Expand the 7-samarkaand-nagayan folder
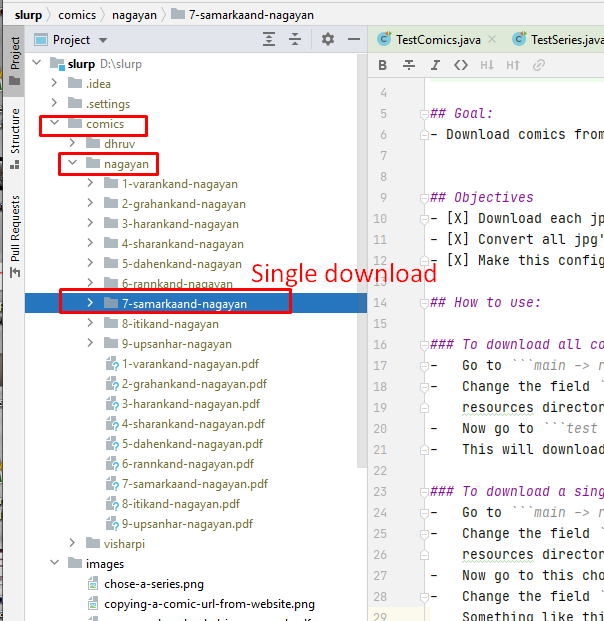The height and width of the screenshot is (621, 604). (x=90, y=303)
